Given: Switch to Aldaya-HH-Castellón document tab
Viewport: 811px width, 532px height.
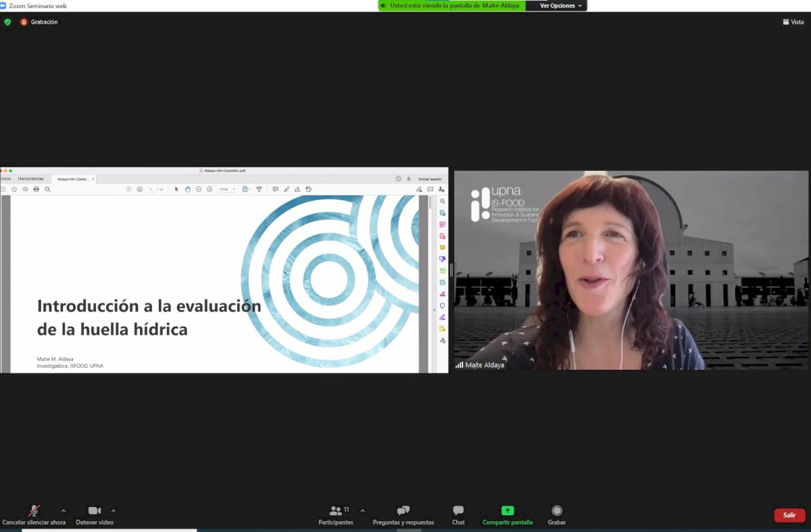Looking at the screenshot, I should click(x=73, y=179).
